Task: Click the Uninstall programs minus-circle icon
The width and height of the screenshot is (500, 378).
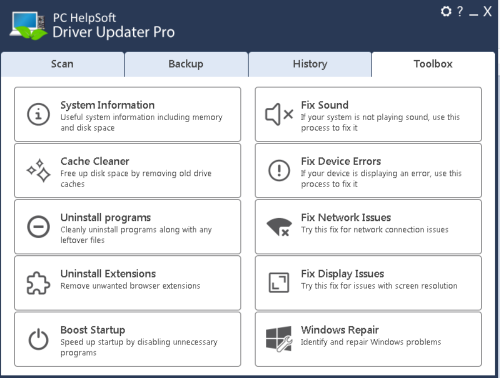Action: pos(38,227)
